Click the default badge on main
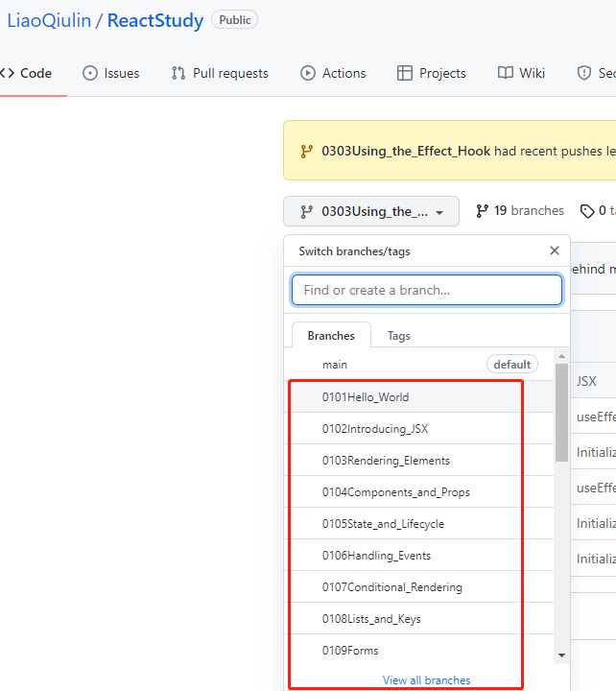Image resolution: width=616 pixels, height=691 pixels. [x=512, y=365]
